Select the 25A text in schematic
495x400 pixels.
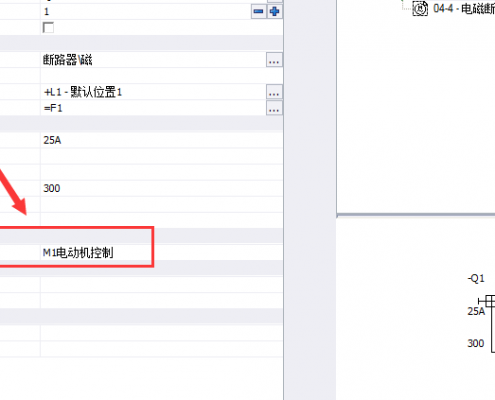pos(476,311)
